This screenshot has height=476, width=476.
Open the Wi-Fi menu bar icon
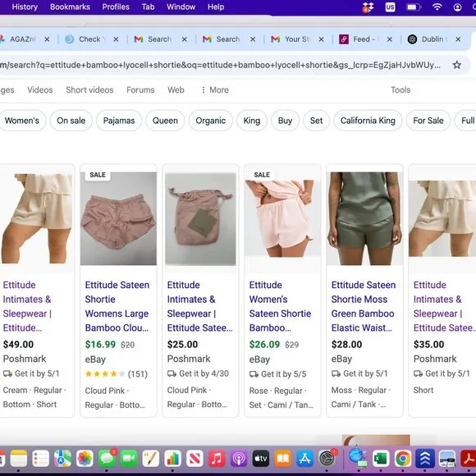437,7
